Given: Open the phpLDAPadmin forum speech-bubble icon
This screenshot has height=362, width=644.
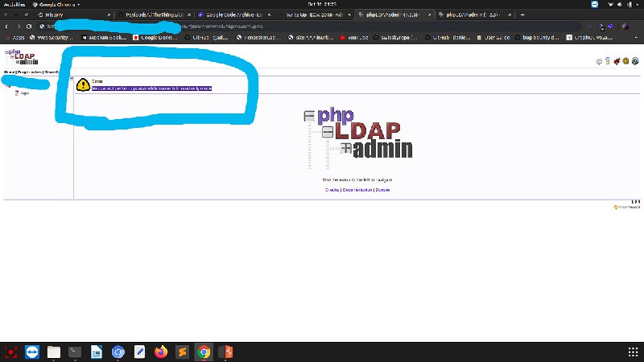Looking at the screenshot, I should [x=599, y=62].
